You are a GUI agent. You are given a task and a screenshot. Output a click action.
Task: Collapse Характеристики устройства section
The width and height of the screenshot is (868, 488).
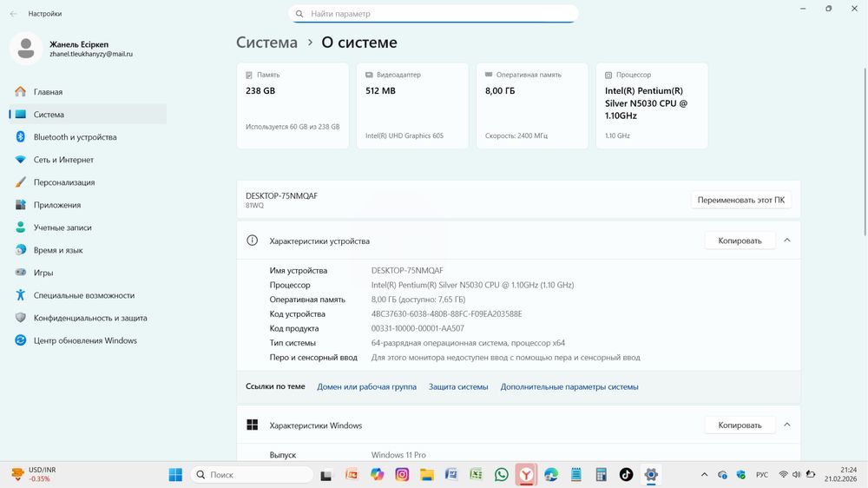click(786, 241)
